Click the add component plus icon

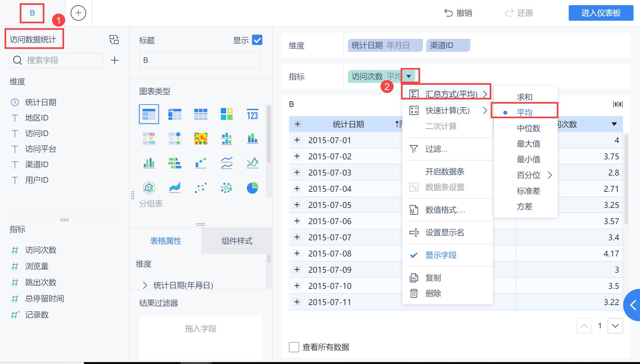pyautogui.click(x=78, y=13)
